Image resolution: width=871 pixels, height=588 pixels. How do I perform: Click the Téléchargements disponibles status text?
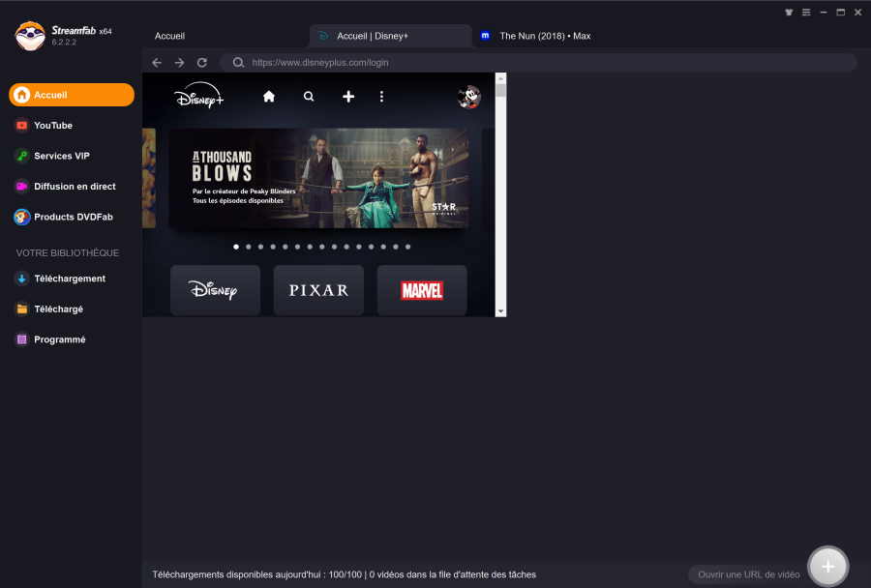pyautogui.click(x=344, y=574)
